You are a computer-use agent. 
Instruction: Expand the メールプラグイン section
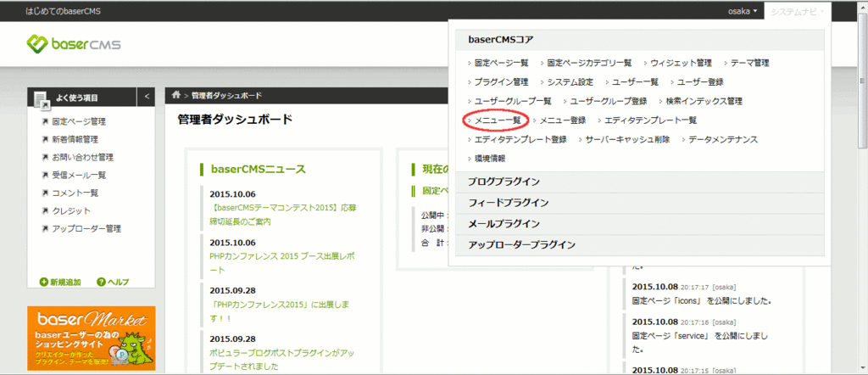click(x=639, y=224)
